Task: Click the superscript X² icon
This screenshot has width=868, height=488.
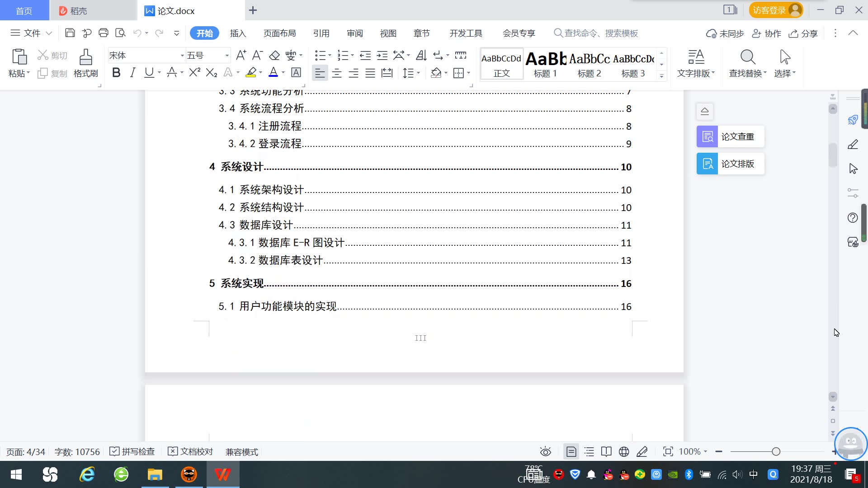Action: 194,73
